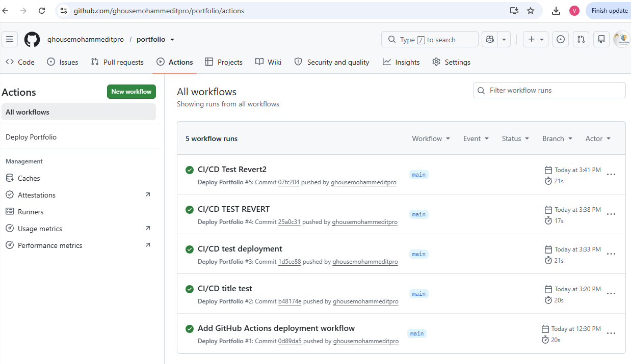Expand the Event filter dropdown
631x364 pixels.
(x=476, y=138)
